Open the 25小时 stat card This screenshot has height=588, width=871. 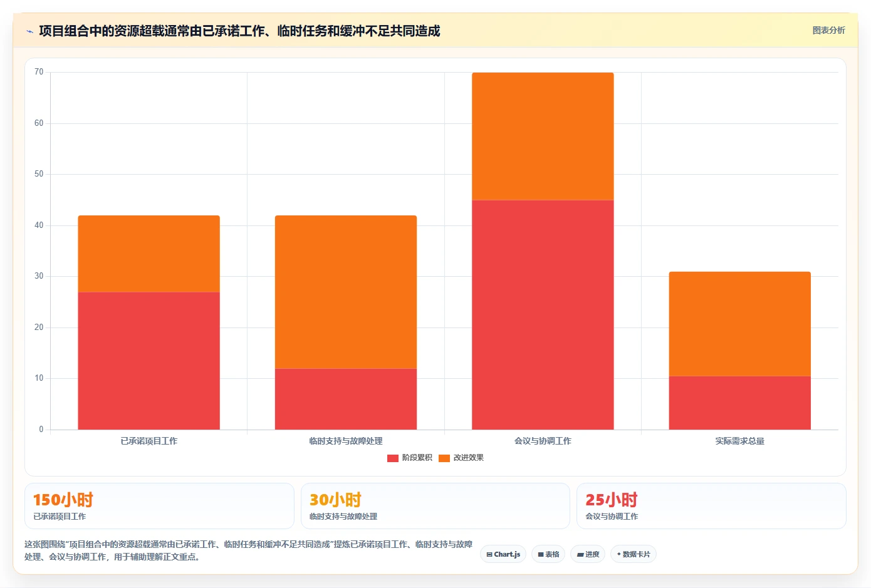point(711,506)
